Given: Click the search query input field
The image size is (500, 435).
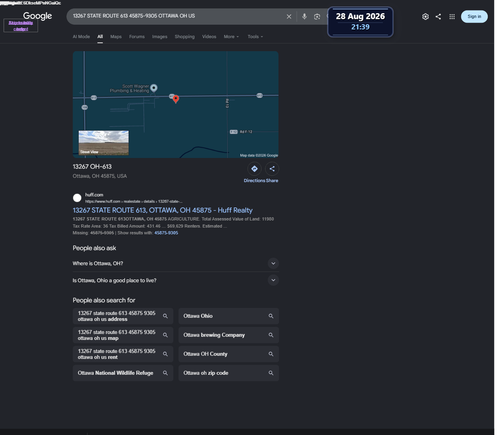Looking at the screenshot, I should [177, 16].
